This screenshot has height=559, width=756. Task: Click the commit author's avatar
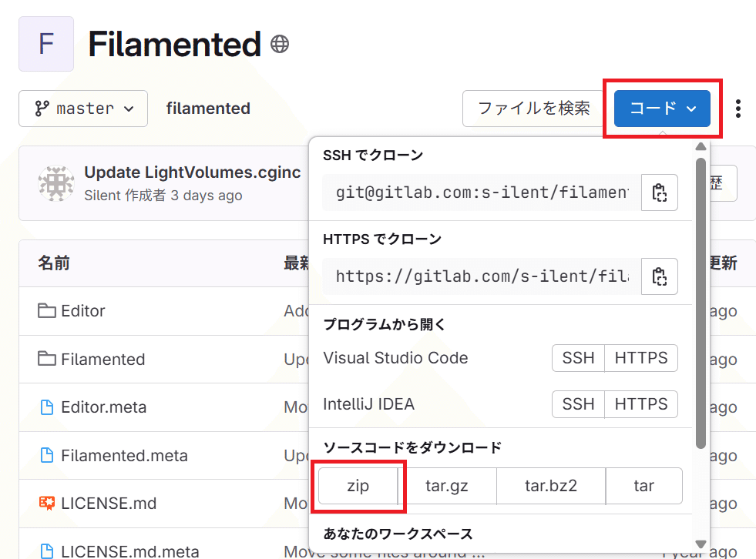pos(55,183)
